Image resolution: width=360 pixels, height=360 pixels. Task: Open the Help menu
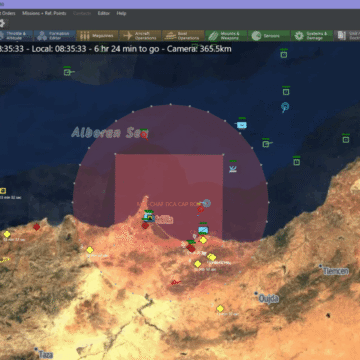(121, 13)
